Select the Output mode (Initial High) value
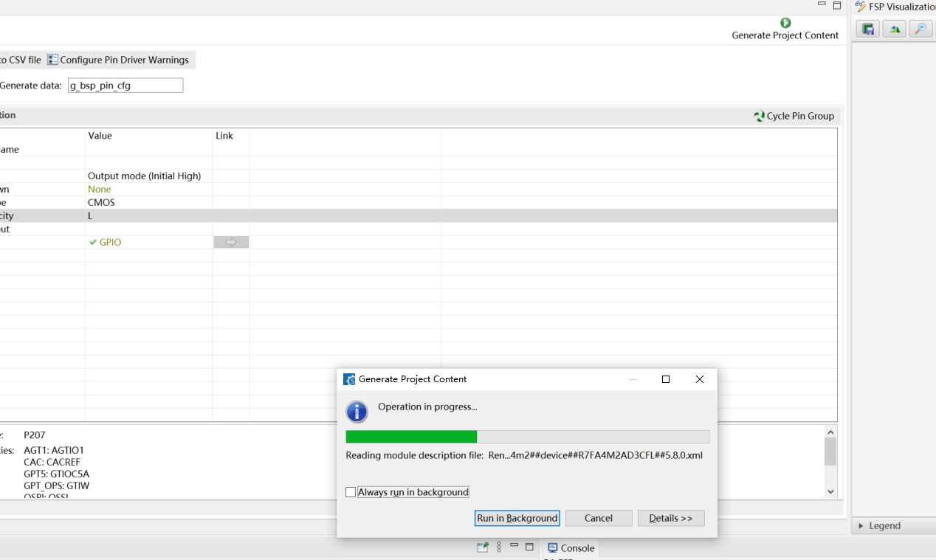 tap(145, 176)
